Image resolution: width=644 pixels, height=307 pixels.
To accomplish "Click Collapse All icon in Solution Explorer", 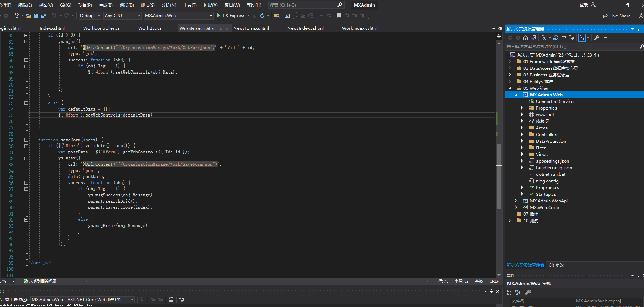I will pyautogui.click(x=564, y=38).
